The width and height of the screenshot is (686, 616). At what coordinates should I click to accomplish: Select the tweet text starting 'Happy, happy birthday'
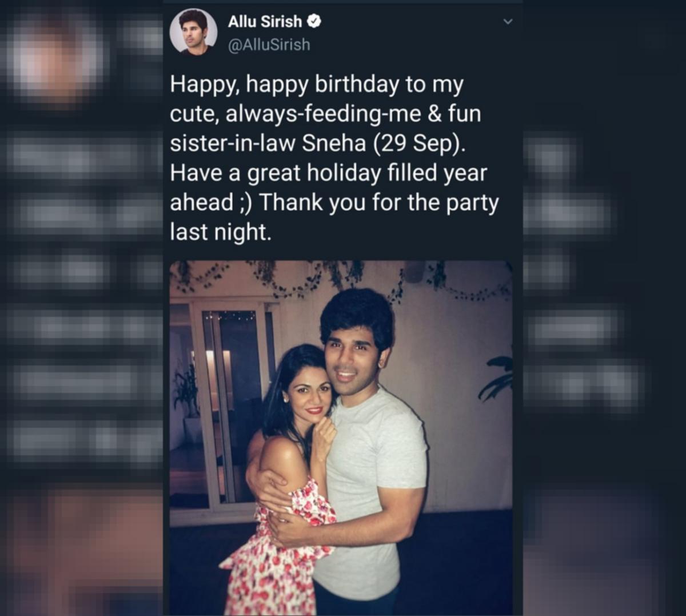click(334, 158)
